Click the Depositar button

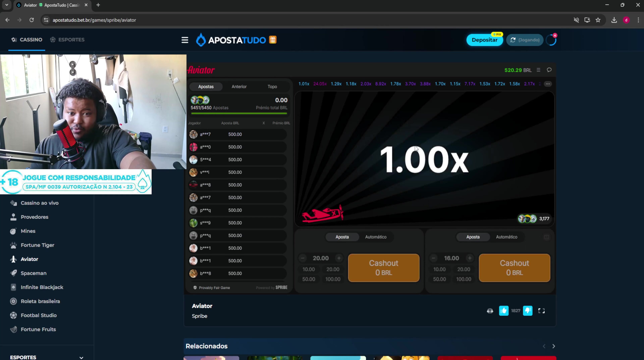click(x=485, y=40)
